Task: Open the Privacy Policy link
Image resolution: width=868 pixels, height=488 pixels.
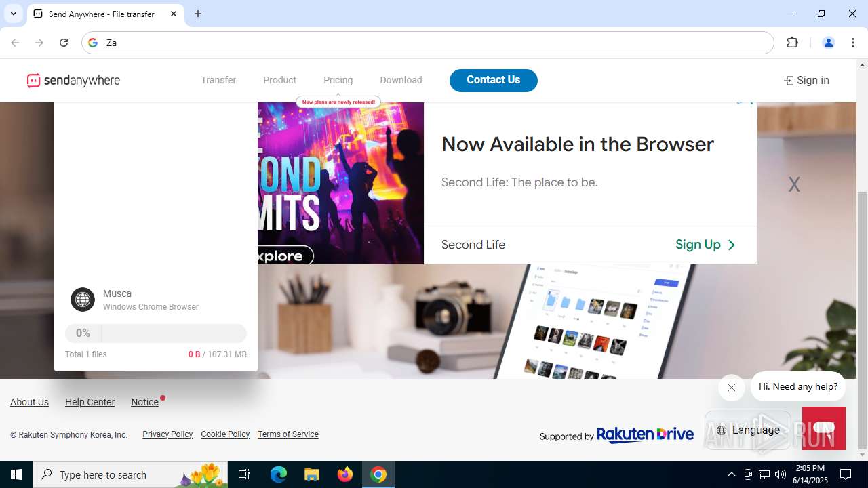Action: (167, 434)
